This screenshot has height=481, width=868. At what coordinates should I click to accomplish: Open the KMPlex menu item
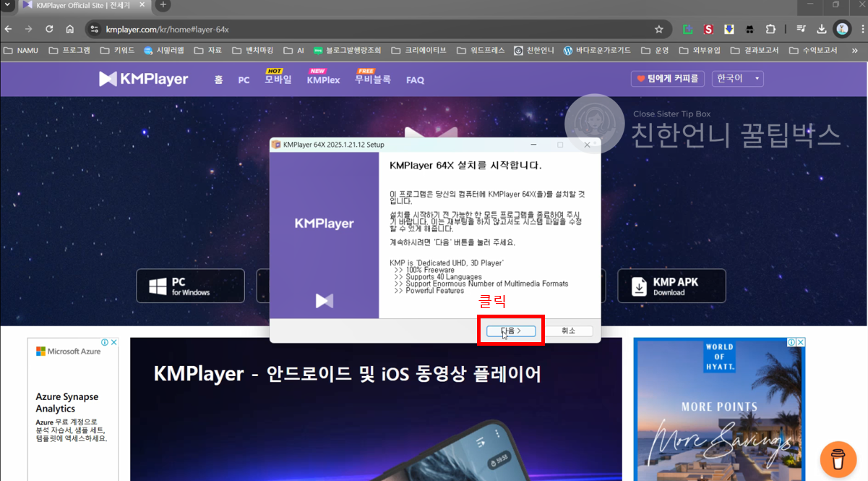(x=323, y=80)
